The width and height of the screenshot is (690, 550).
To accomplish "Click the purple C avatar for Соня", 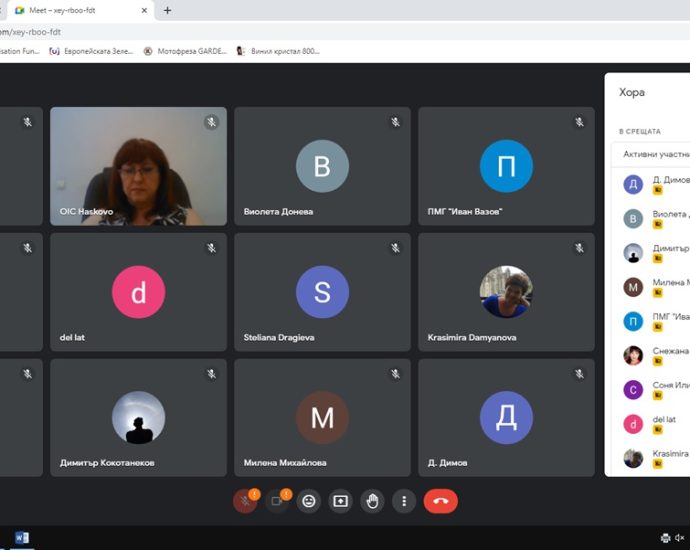I will tap(633, 390).
